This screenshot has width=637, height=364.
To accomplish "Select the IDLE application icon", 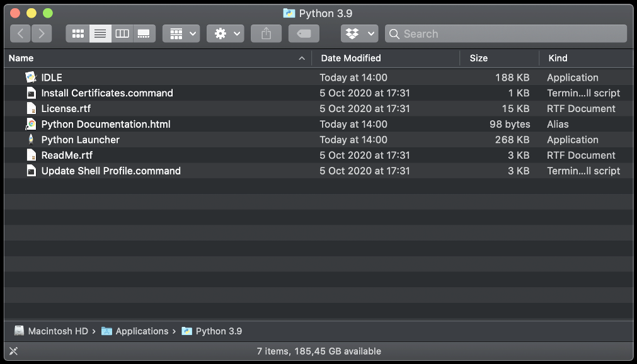I will tap(31, 77).
